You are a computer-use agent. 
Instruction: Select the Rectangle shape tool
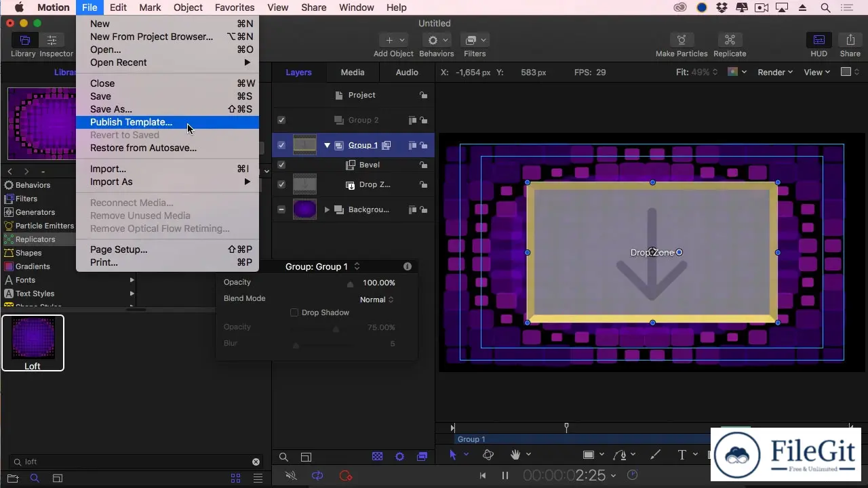589,455
